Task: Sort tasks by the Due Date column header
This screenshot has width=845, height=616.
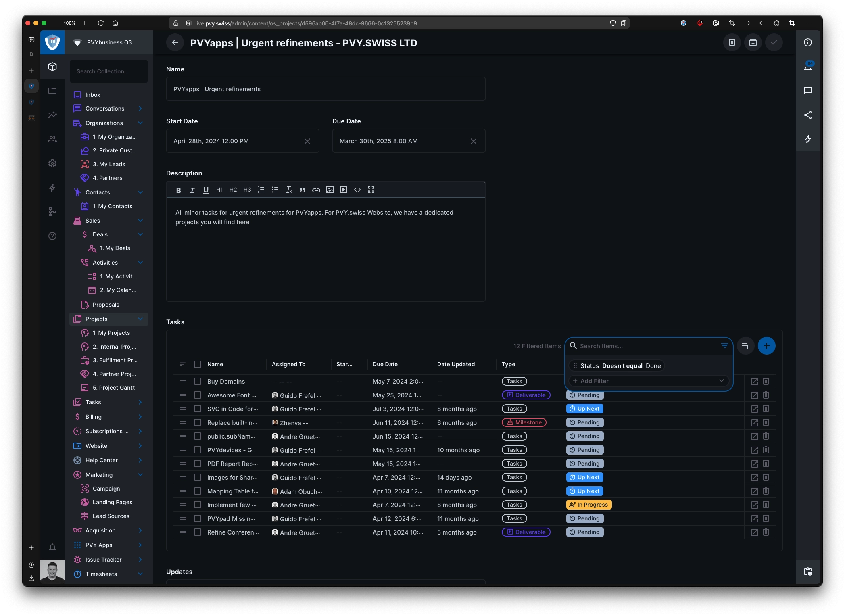Action: click(x=385, y=364)
